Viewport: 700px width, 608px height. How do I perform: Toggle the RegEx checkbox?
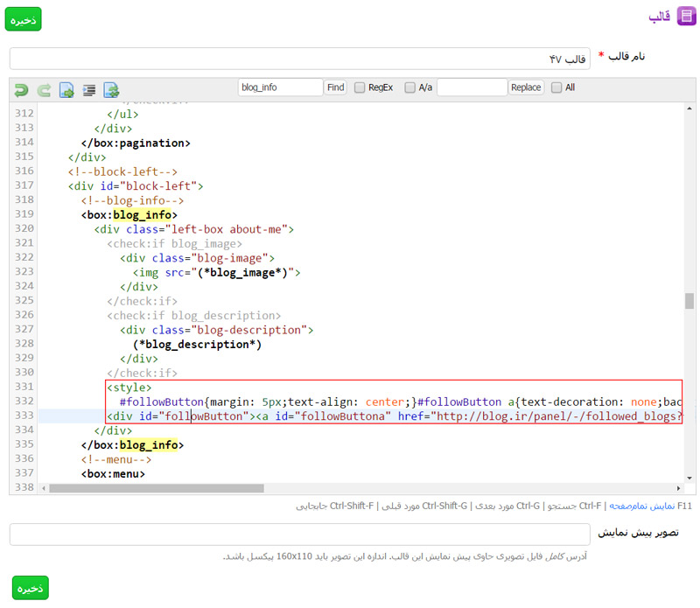click(360, 87)
